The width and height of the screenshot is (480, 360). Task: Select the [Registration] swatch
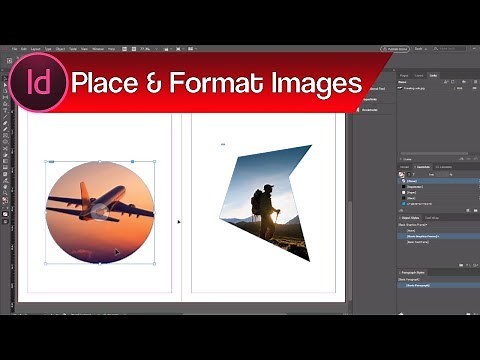[x=438, y=187]
